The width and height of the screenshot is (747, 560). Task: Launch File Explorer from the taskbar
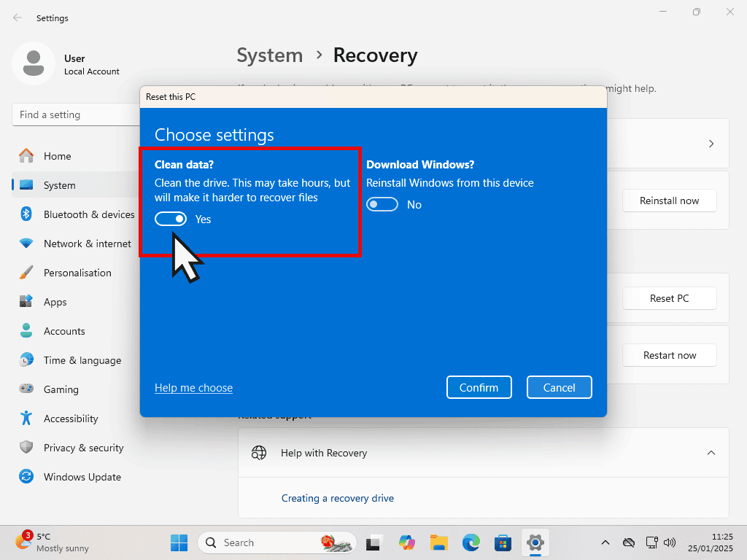439,542
